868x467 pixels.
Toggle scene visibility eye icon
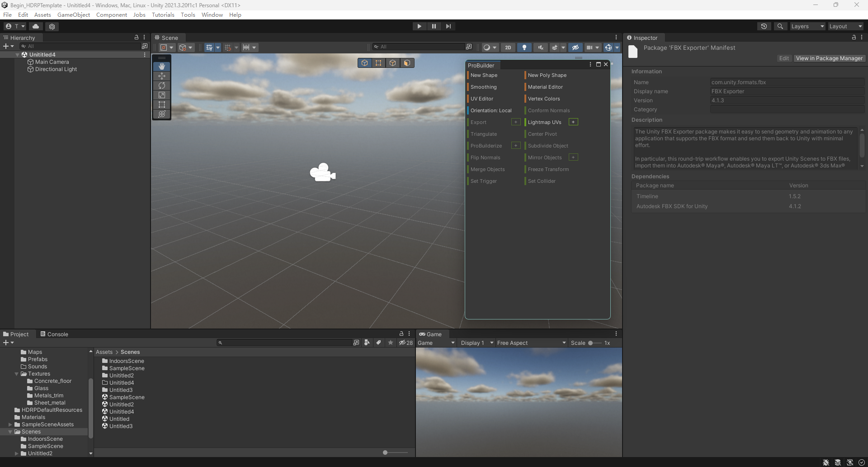point(576,47)
